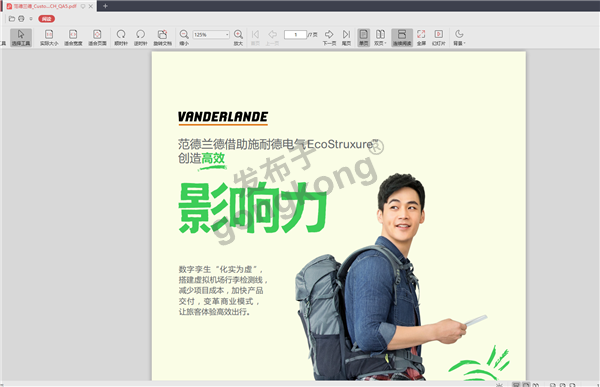Go to next page with 下一页 arrow
Viewport: 600px width, 387px height.
(329, 38)
